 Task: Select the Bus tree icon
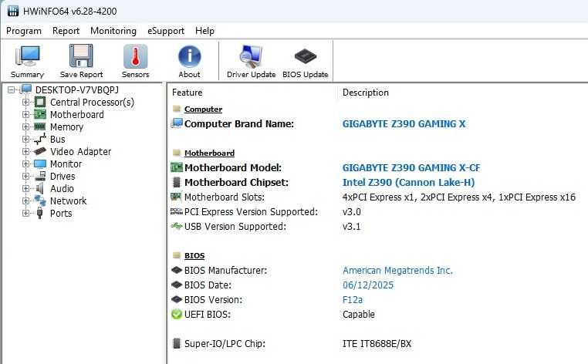coord(40,139)
